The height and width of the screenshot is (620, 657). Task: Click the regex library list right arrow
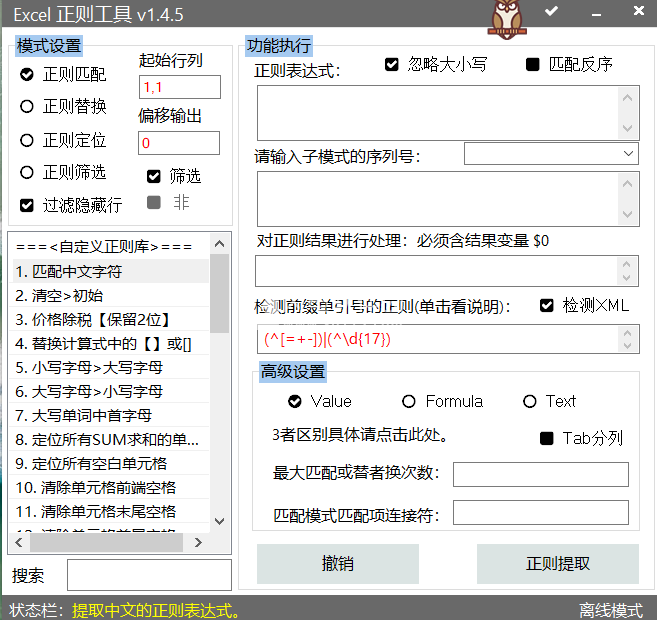[x=198, y=542]
